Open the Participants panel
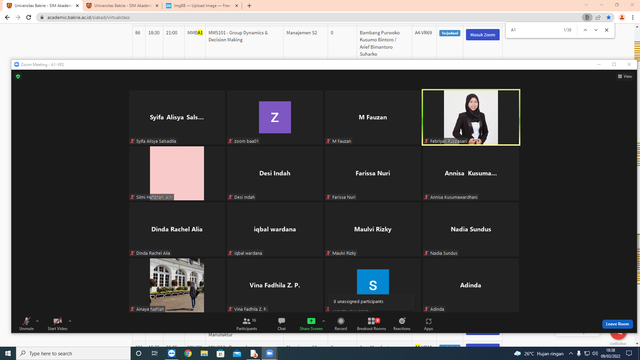This screenshot has height=360, width=640. (247, 323)
